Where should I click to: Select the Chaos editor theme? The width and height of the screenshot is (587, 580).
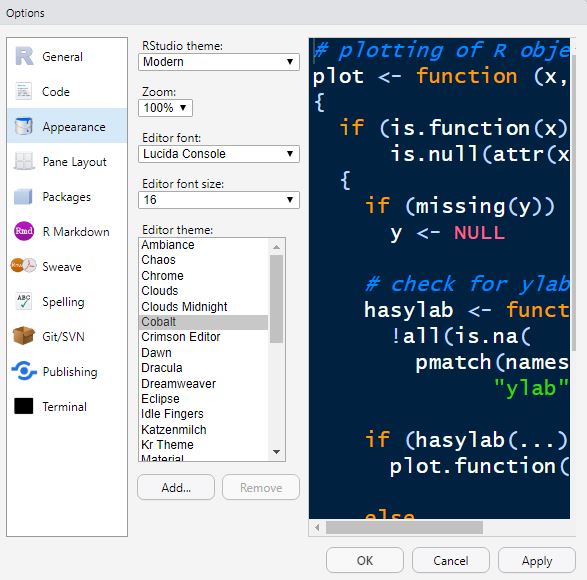(x=203, y=260)
